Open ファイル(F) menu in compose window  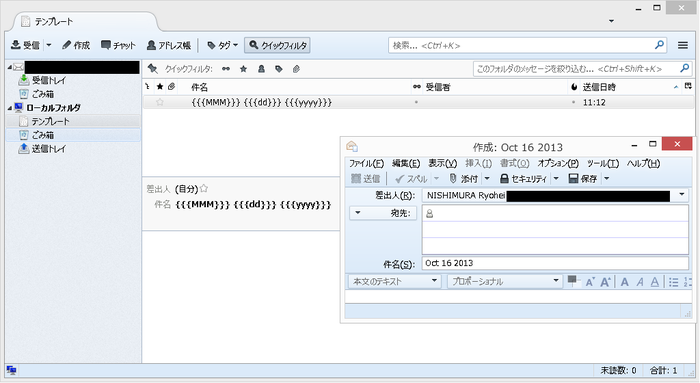(367, 163)
